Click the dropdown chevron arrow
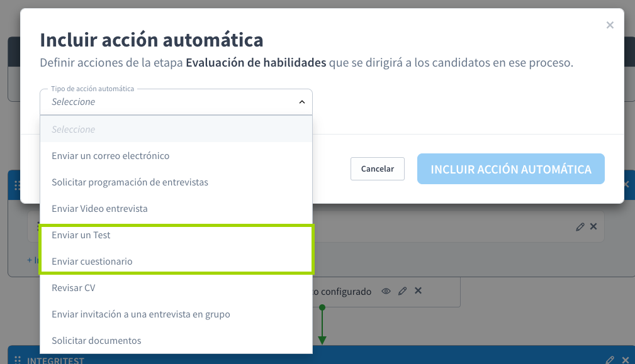635x364 pixels. [x=301, y=102]
